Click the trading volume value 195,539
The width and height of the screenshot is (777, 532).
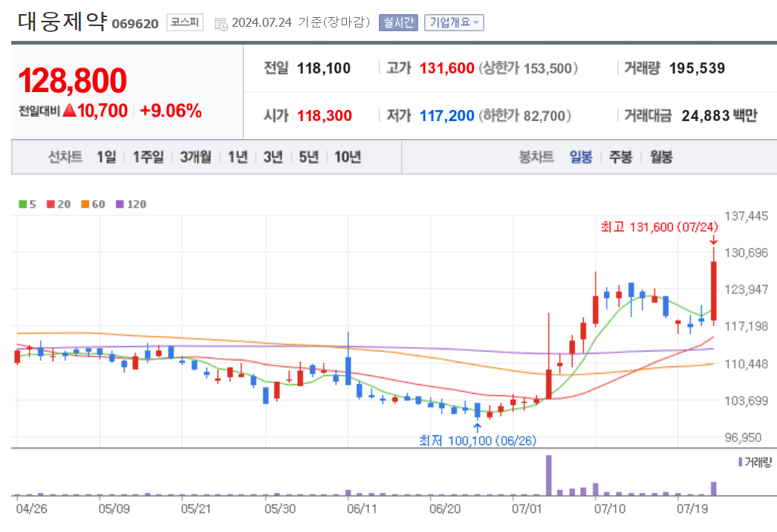click(698, 68)
